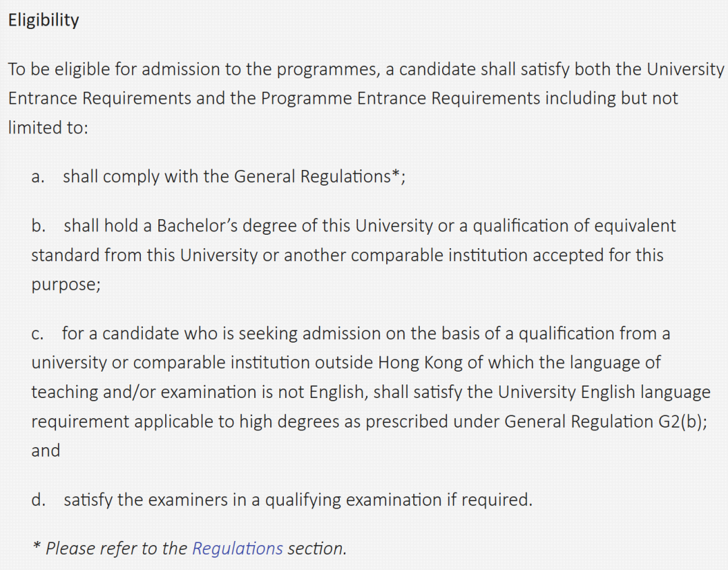Screen dimensions: 728x570
Task: Click the words 'limited to:'
Action: coord(48,127)
